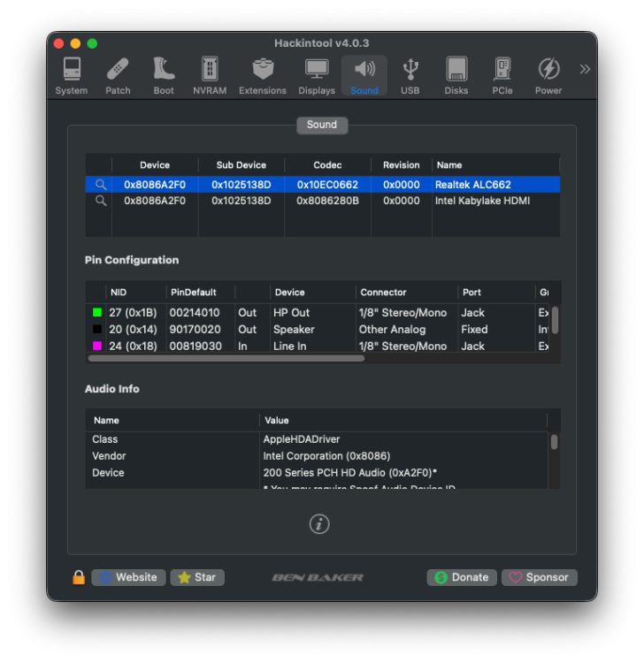Viewport: 644px width, 663px height.
Task: Select the Sound toolbar icon
Action: (364, 76)
